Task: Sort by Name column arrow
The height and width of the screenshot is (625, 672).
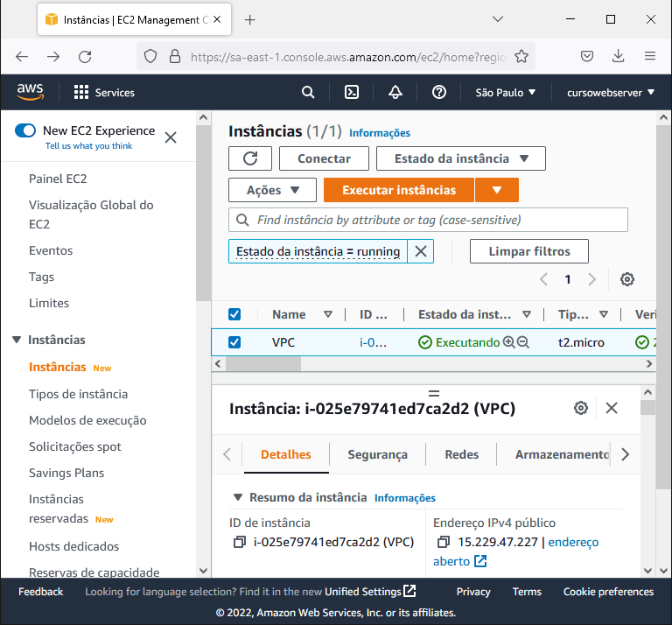Action: coord(328,314)
